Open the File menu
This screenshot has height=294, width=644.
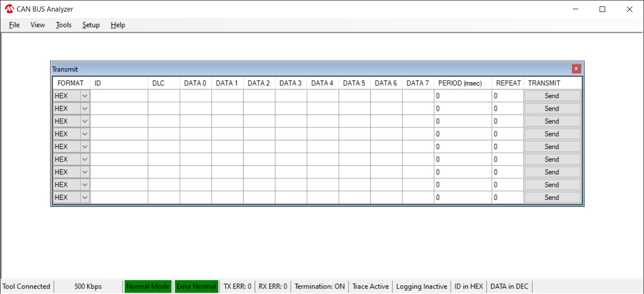(x=14, y=25)
